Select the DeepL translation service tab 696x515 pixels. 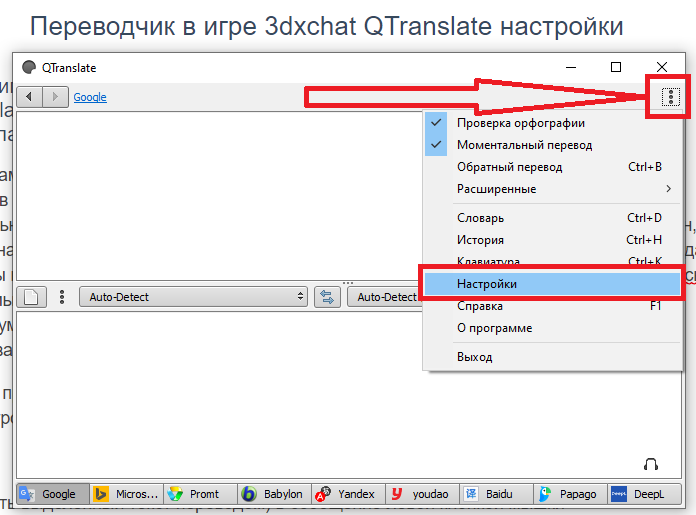click(x=645, y=494)
